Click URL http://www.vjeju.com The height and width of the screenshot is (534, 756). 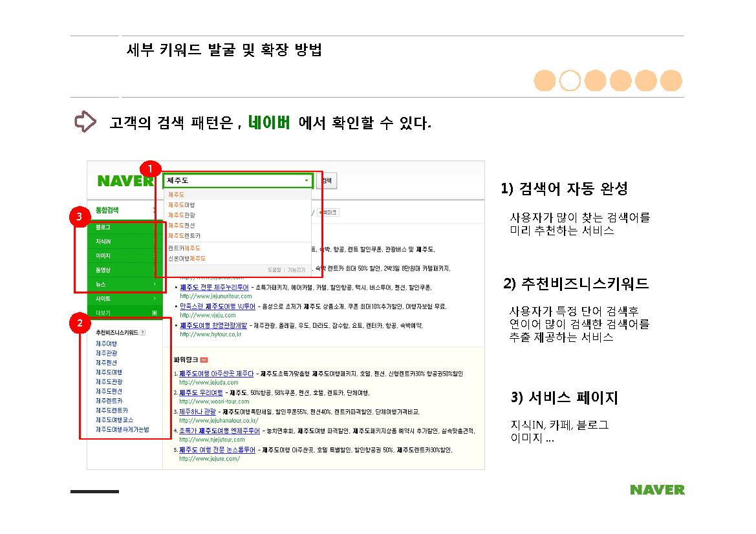(x=208, y=315)
